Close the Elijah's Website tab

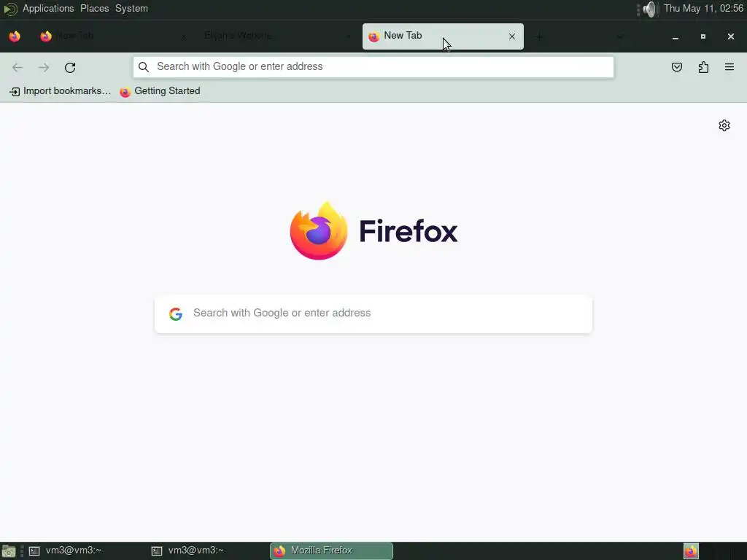coord(348,36)
